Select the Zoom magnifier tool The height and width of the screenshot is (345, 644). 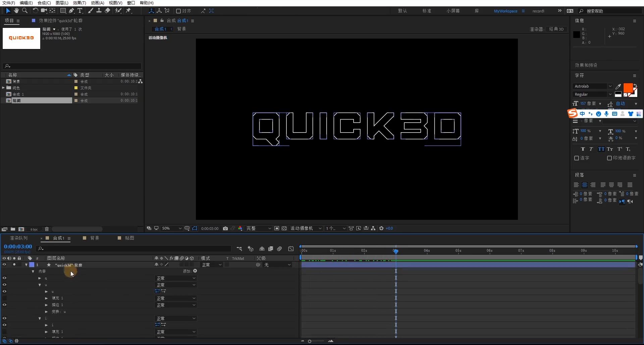point(25,11)
